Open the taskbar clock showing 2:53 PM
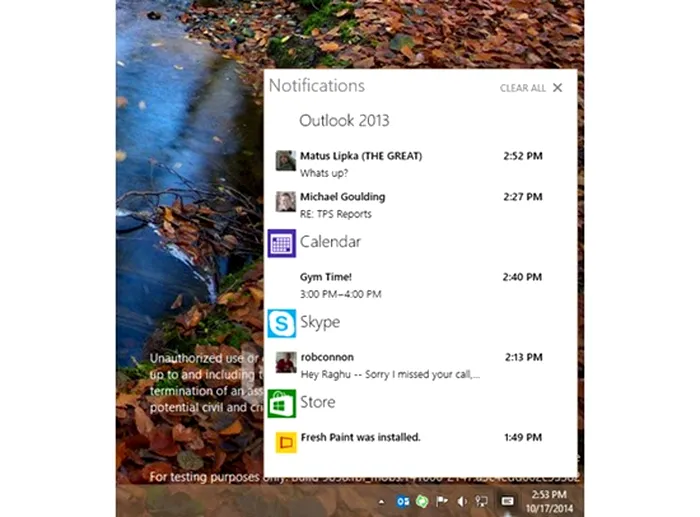 point(549,501)
